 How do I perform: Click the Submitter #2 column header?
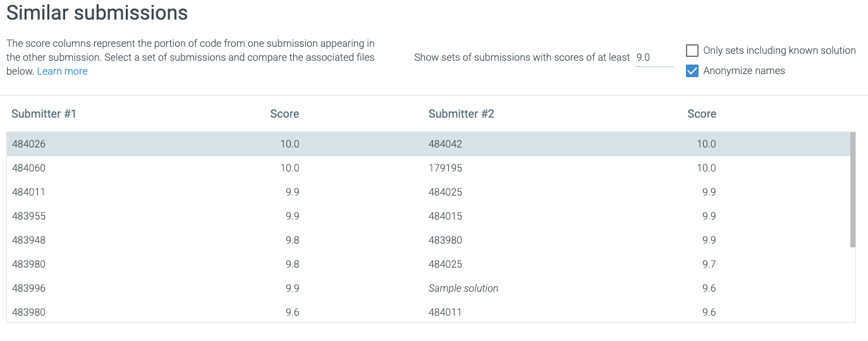click(x=461, y=114)
